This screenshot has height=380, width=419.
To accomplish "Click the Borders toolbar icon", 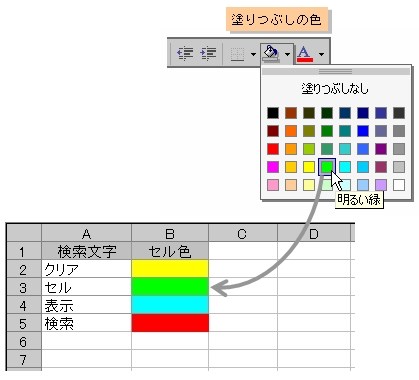I will coord(238,54).
